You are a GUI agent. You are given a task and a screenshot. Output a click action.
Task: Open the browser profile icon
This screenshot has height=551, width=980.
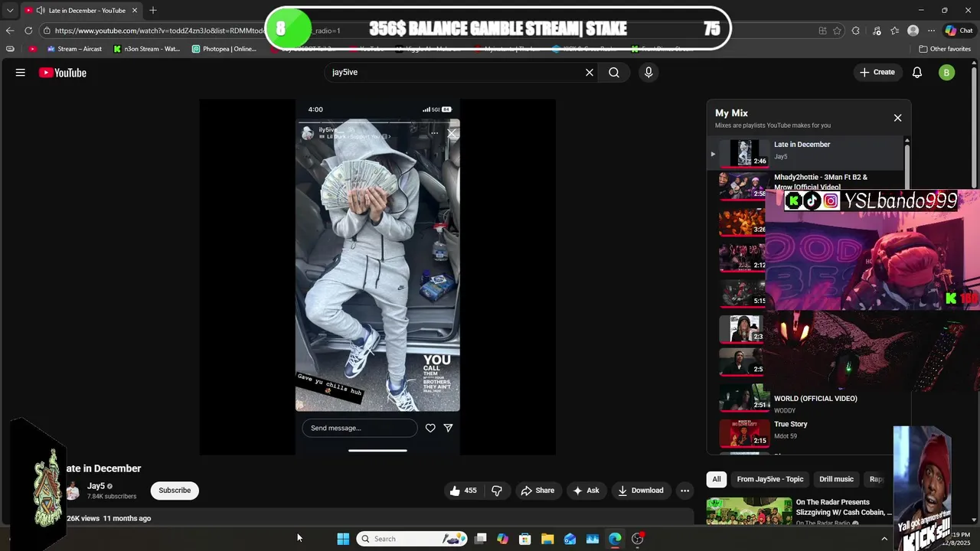913,31
